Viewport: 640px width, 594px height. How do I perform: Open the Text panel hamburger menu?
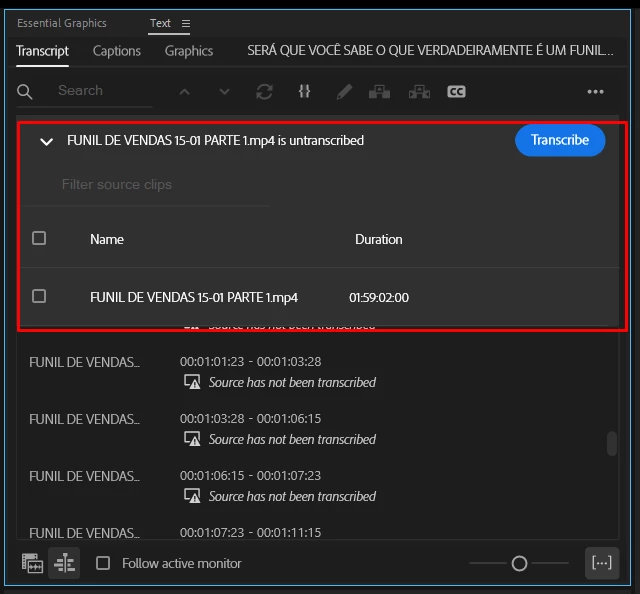pos(186,24)
